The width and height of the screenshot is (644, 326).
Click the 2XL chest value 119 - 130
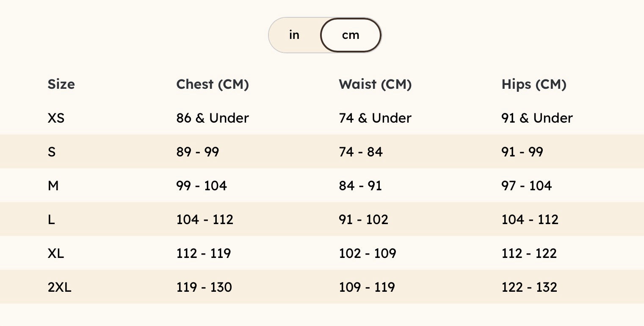click(x=204, y=287)
